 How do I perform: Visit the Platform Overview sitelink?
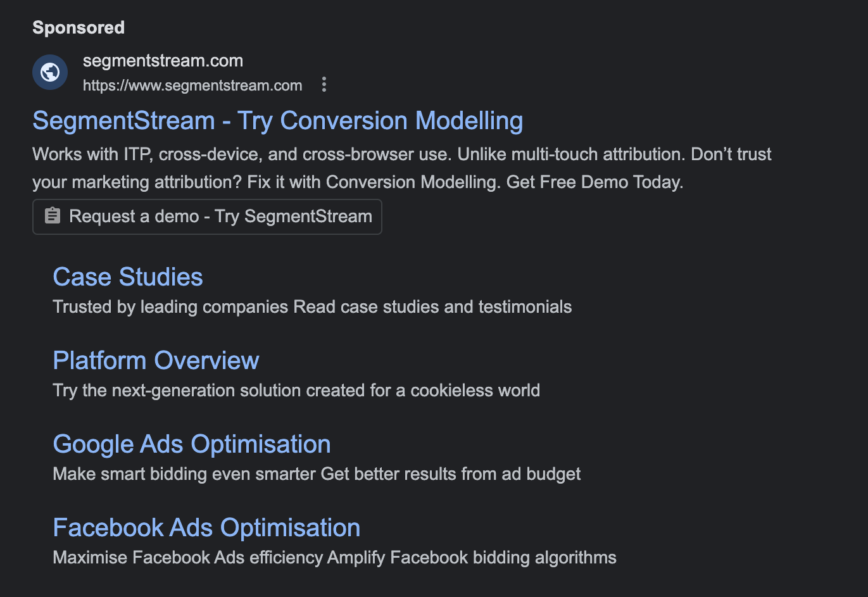156,360
